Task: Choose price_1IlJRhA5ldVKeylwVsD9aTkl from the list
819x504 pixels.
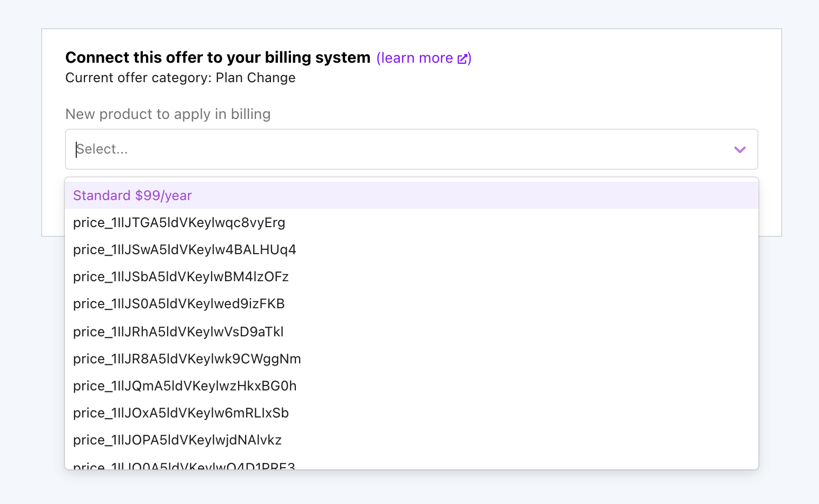Action: [179, 331]
